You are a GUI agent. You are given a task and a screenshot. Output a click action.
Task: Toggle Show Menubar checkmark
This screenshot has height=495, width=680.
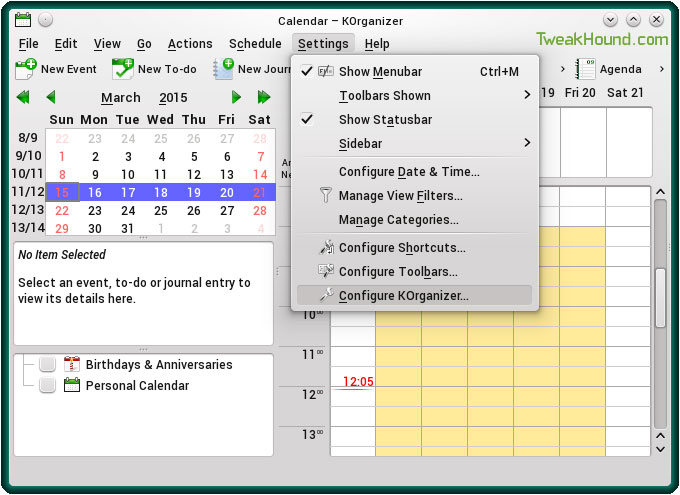click(307, 71)
